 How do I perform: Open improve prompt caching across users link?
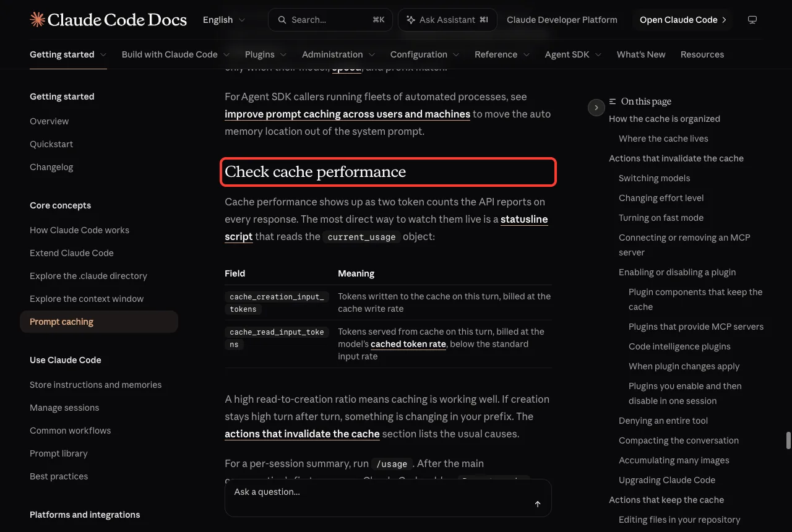pos(347,114)
